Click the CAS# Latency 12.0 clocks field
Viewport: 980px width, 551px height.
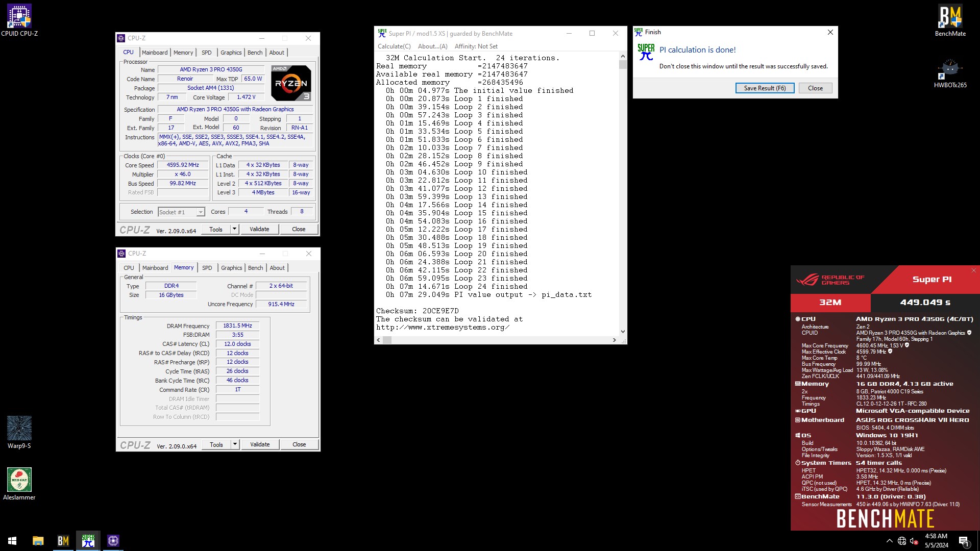pos(237,344)
